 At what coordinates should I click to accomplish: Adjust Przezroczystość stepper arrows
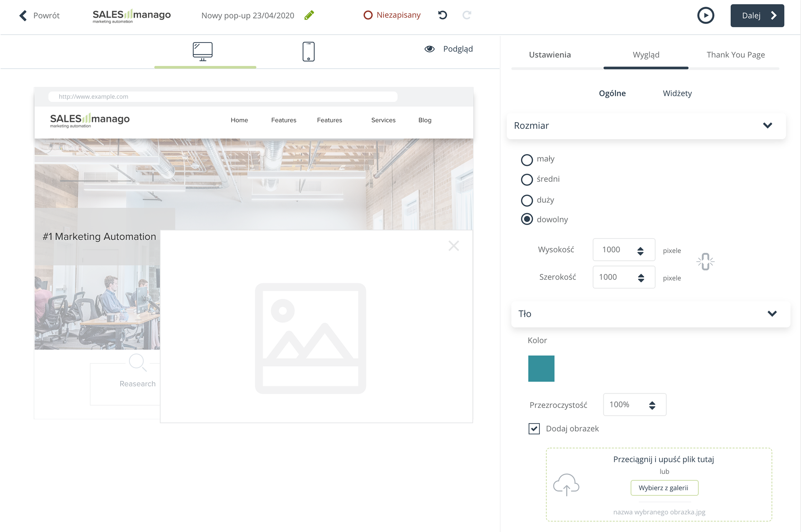(x=652, y=405)
